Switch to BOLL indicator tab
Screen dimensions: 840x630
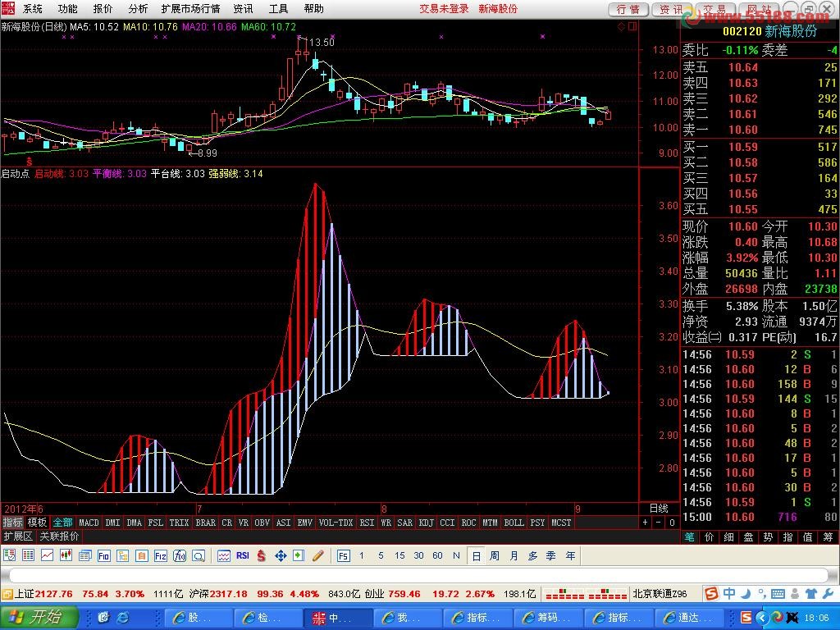(514, 523)
